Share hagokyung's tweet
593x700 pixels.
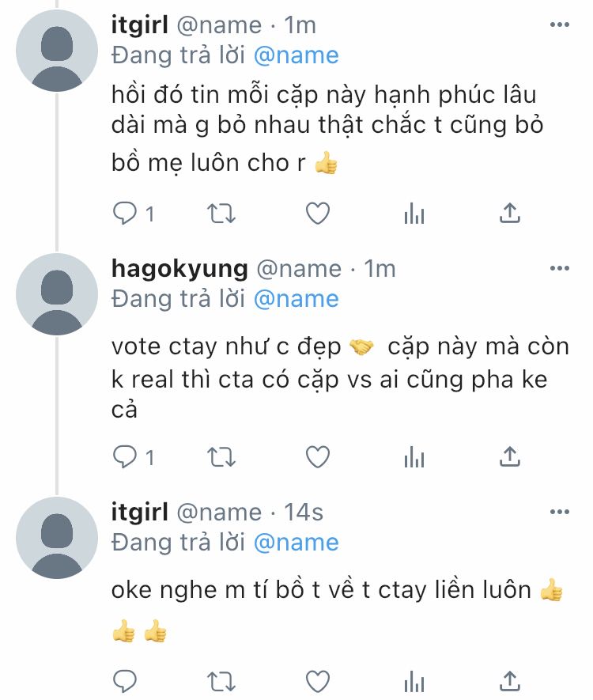510,456
